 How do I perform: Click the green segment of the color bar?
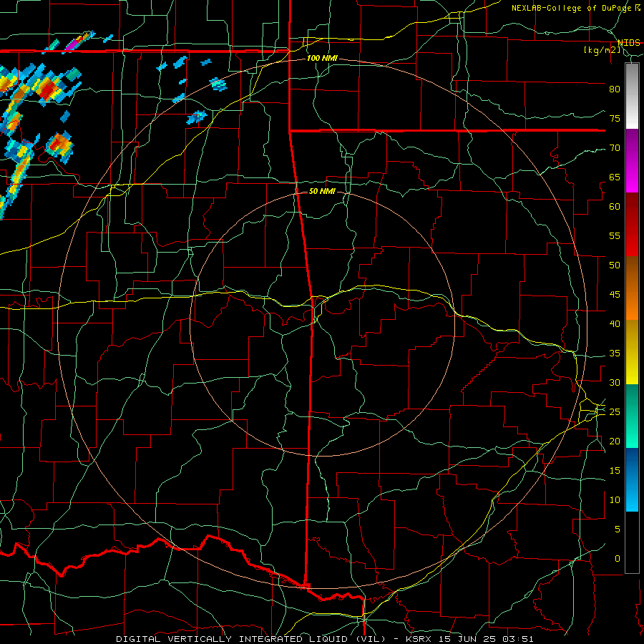[x=632, y=416]
